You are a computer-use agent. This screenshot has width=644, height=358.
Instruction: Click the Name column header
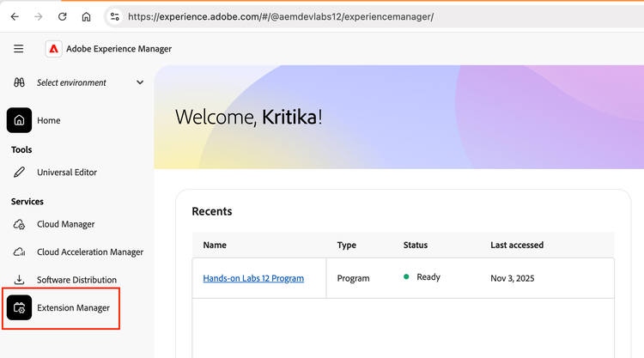(x=215, y=245)
